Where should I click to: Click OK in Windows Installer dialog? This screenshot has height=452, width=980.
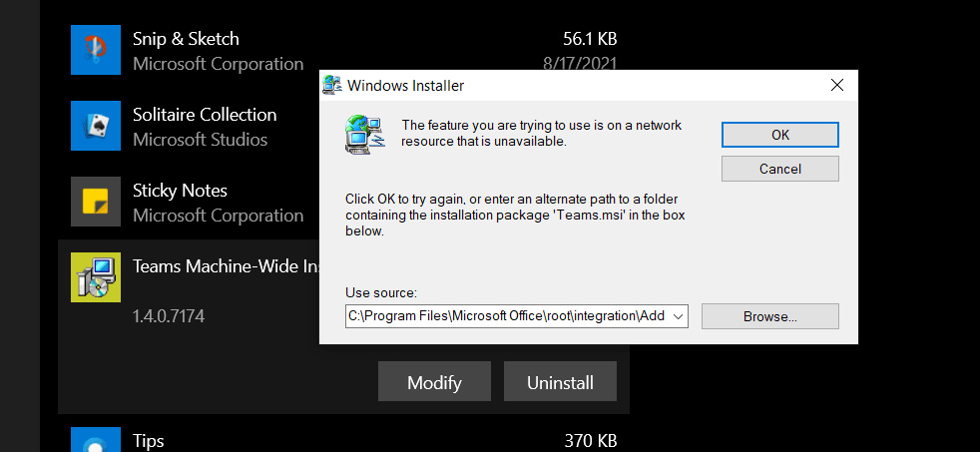(780, 135)
